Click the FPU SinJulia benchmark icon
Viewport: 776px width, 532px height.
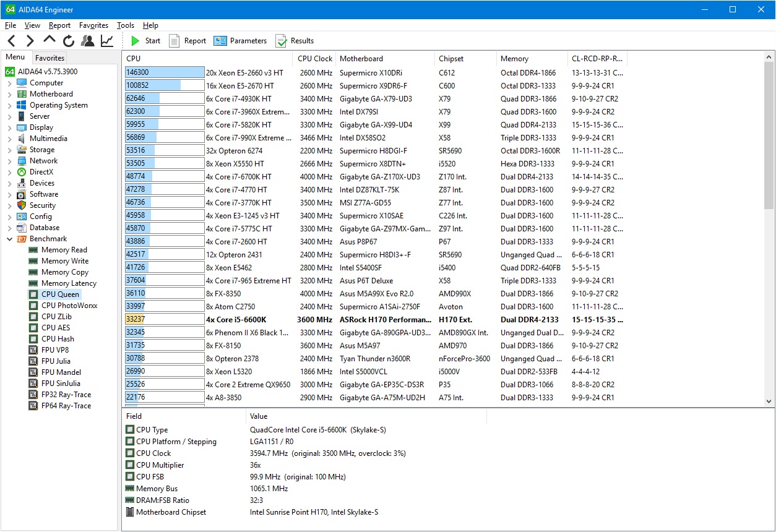33,384
